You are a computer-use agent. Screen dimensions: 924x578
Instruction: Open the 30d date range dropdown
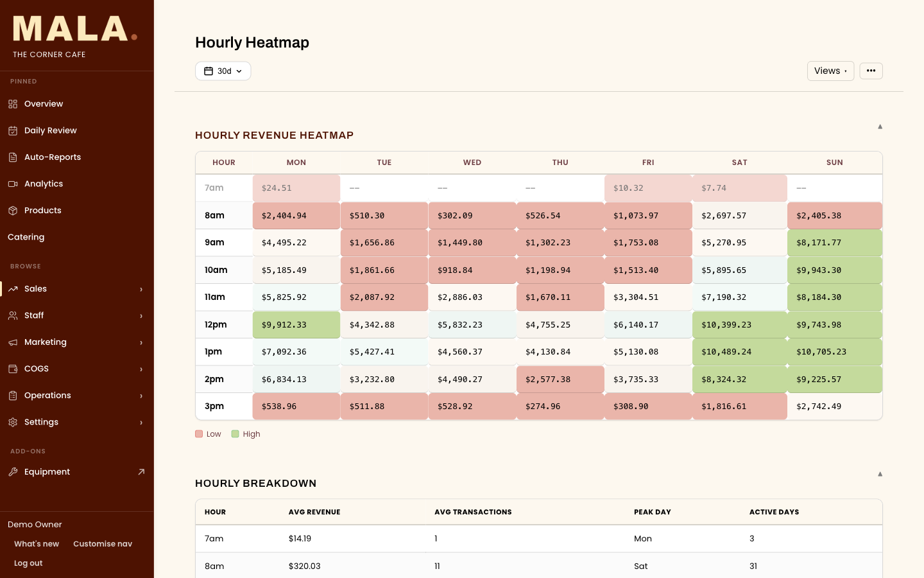point(223,71)
